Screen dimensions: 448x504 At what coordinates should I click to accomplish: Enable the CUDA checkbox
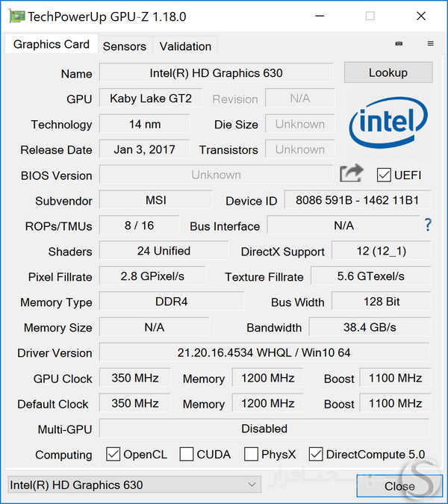tap(187, 454)
